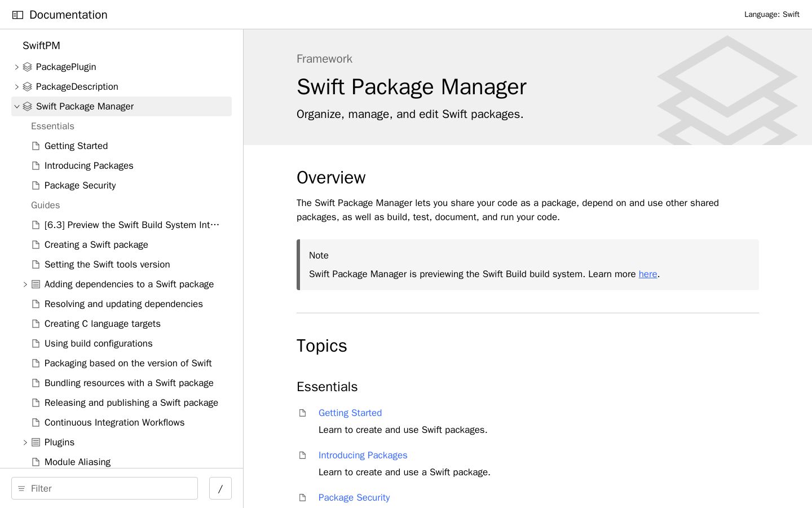
Task: Click document icon beside Bundling resources with a Swift package
Action: pyautogui.click(x=36, y=383)
